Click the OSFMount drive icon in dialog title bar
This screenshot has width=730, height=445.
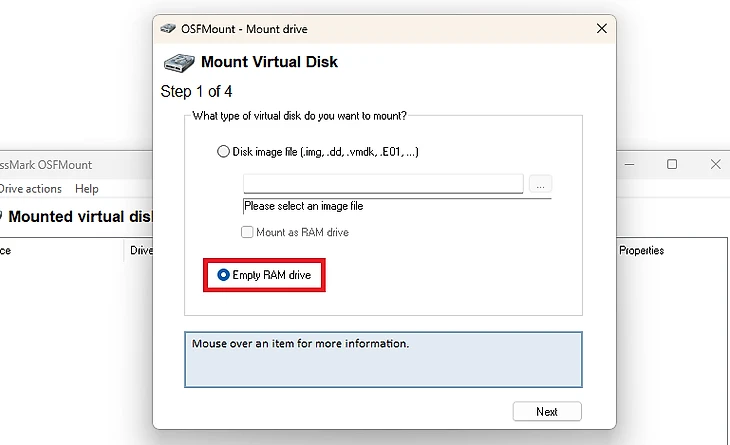(x=168, y=29)
